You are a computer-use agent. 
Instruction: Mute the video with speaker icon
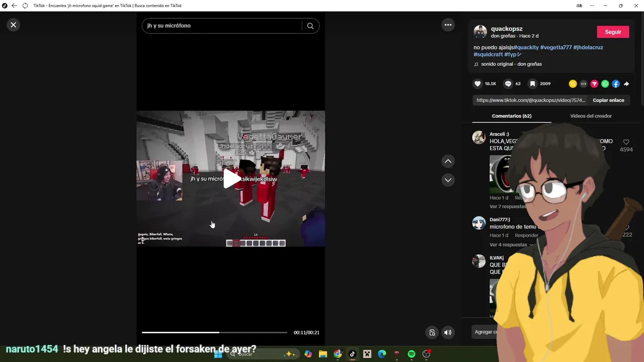[x=448, y=332]
